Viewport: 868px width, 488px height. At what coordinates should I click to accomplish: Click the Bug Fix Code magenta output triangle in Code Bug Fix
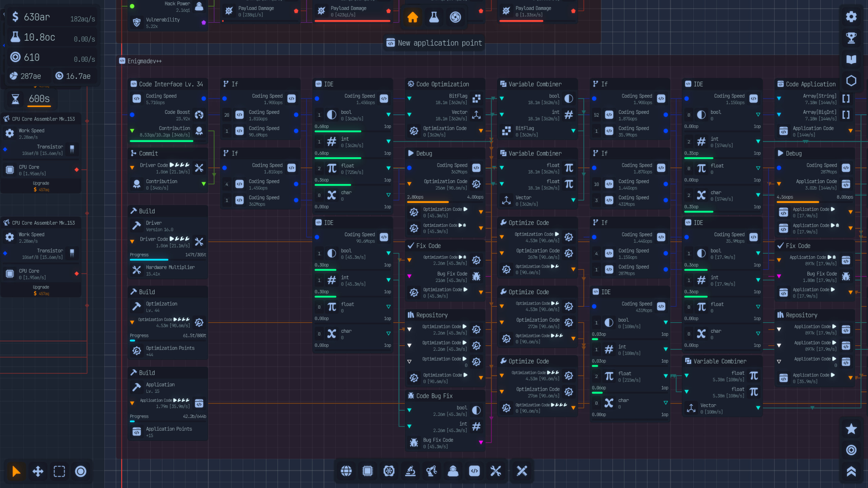click(481, 443)
